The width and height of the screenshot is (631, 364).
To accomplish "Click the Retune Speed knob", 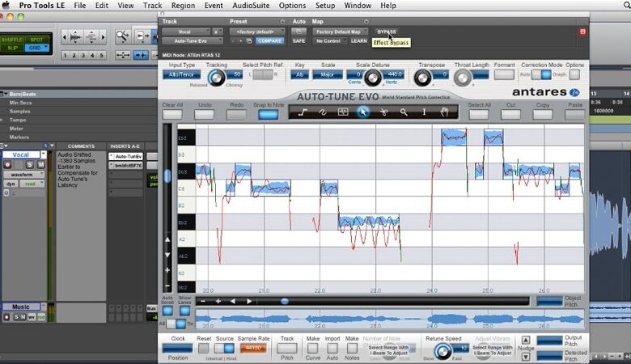I will click(443, 352).
